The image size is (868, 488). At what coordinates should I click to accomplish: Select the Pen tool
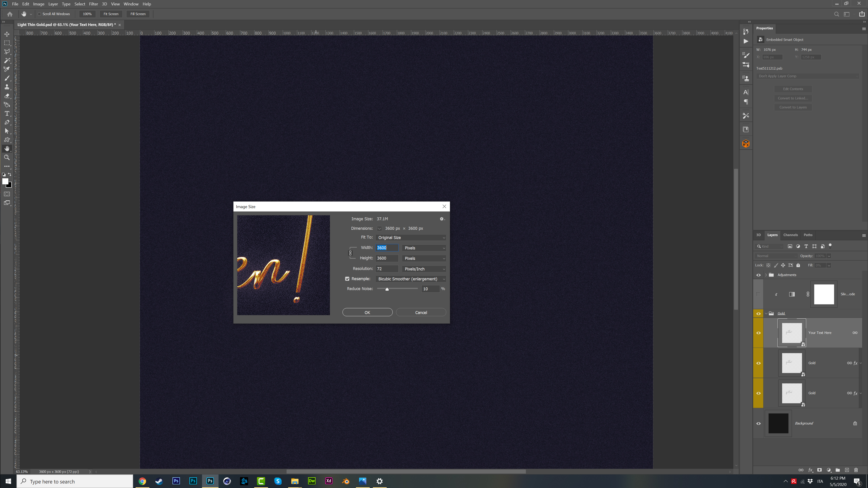[7, 122]
